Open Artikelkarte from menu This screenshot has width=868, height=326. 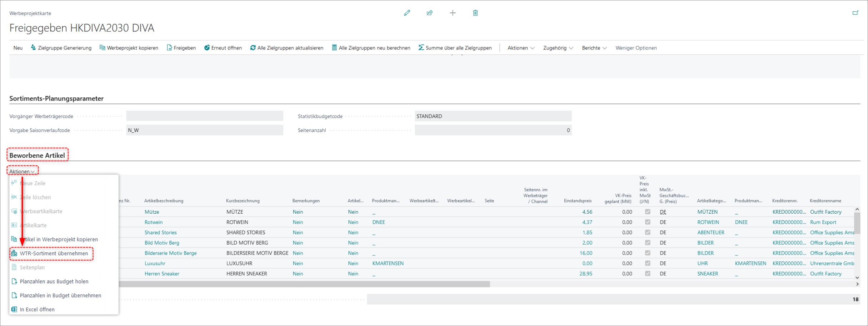tap(64, 225)
